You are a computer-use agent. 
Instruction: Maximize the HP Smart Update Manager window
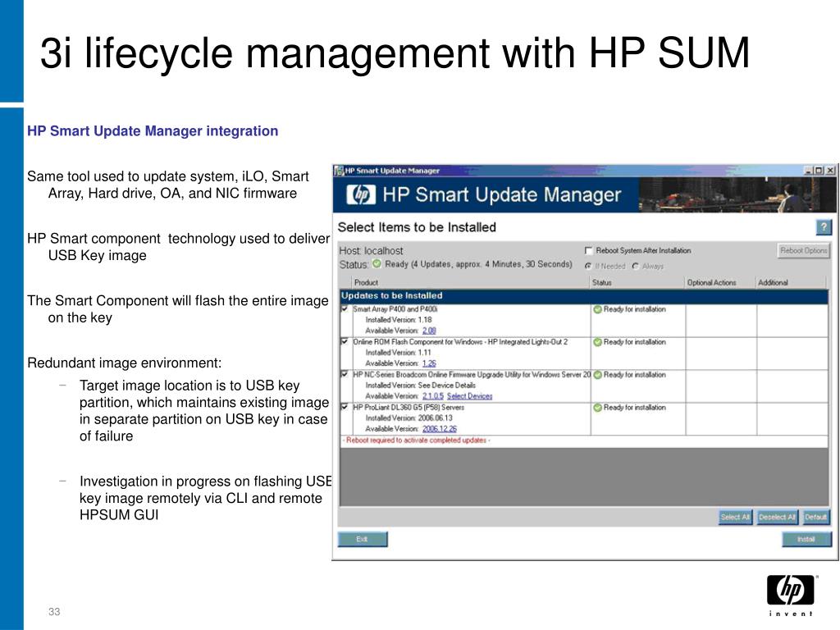[819, 171]
